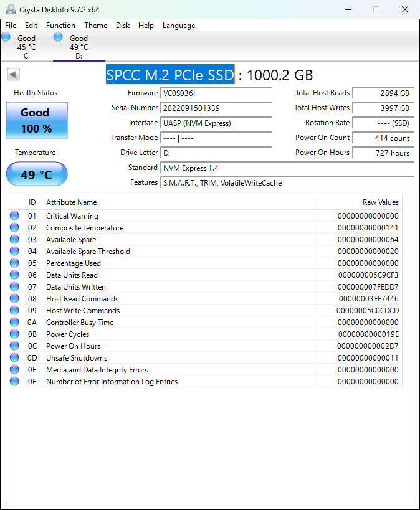Open the Disk menu

123,26
